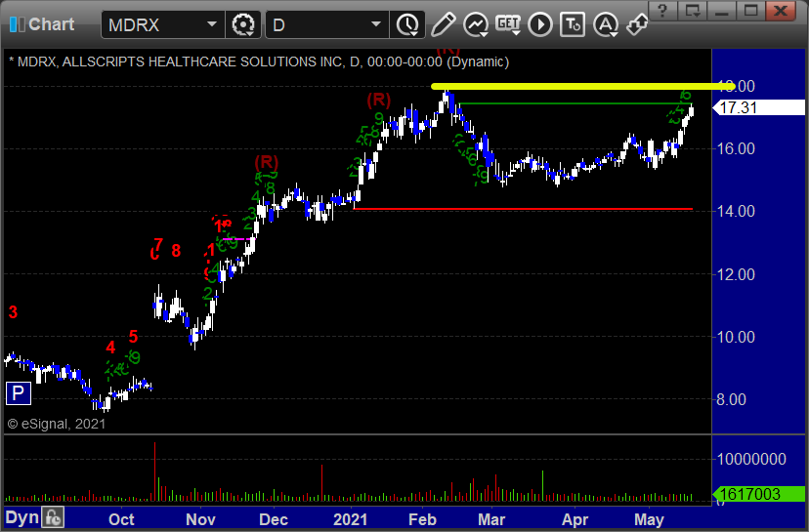Open the Chart window menu
The height and width of the screenshot is (532, 809).
(43, 24)
